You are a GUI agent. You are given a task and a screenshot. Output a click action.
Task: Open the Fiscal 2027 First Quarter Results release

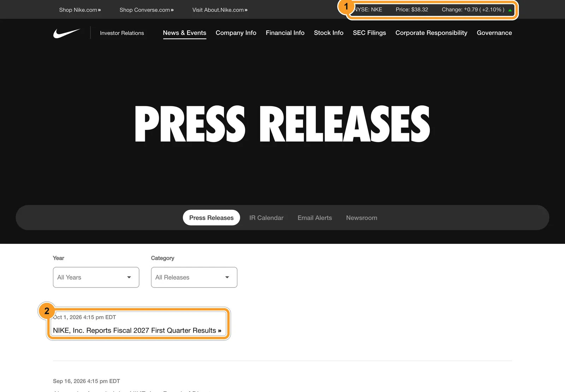[137, 331]
